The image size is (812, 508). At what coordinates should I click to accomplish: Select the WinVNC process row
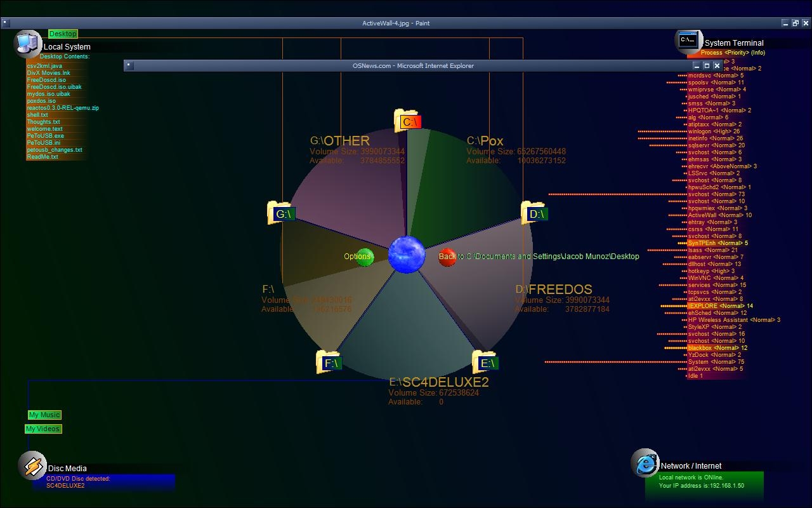tap(716, 278)
